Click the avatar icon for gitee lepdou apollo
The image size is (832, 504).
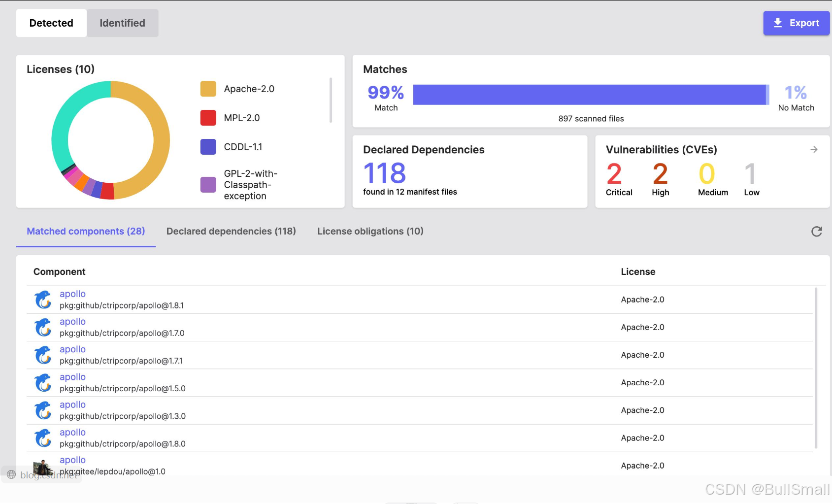coord(43,467)
